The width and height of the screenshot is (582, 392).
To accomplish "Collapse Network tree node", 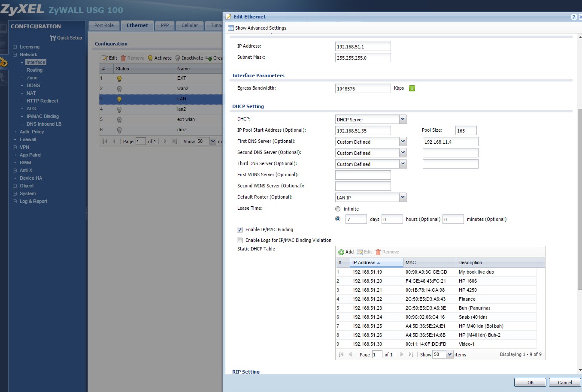I will click(x=15, y=55).
